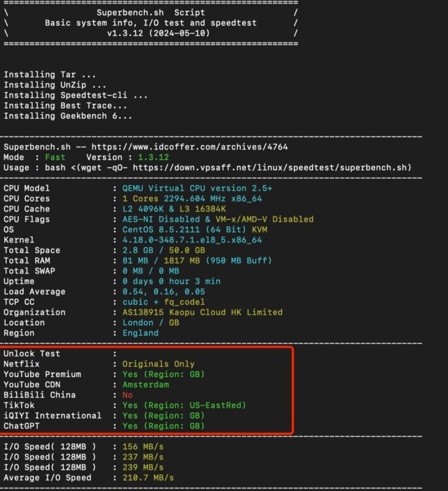448x491 pixels.
Task: Click the idcoffer.com archives URL
Action: (189, 147)
